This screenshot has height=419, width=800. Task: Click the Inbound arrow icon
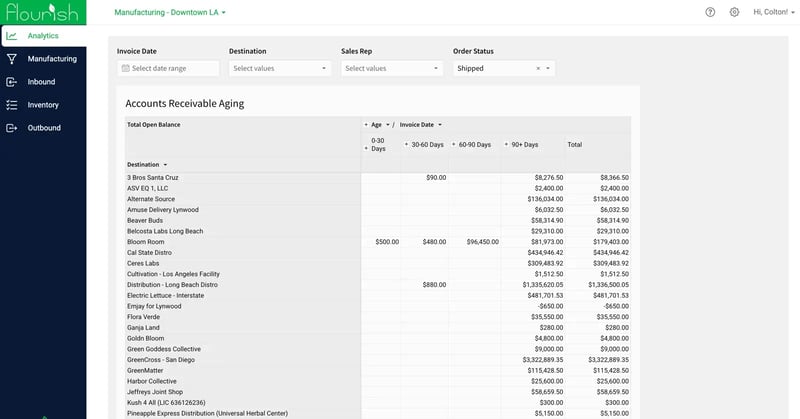[x=12, y=82]
